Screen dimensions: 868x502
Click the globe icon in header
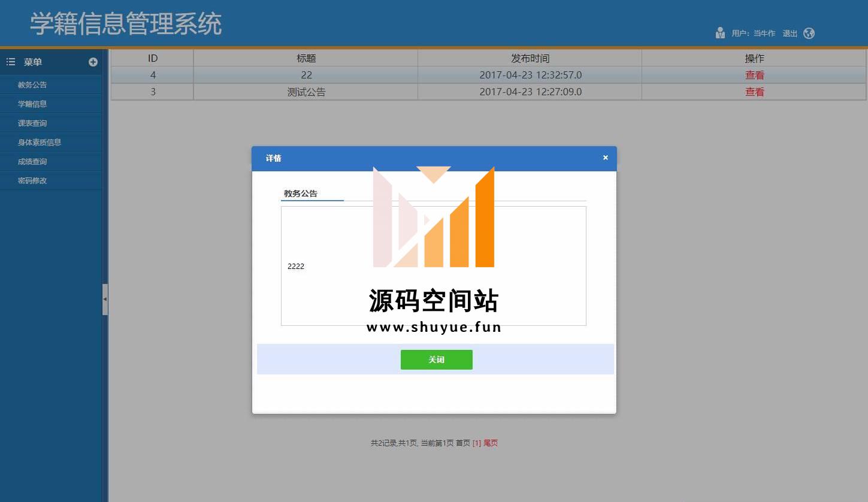pyautogui.click(x=809, y=34)
